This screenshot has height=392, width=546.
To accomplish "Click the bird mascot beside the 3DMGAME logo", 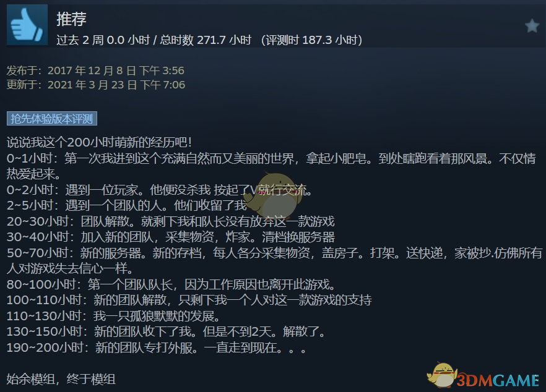I will (442, 375).
